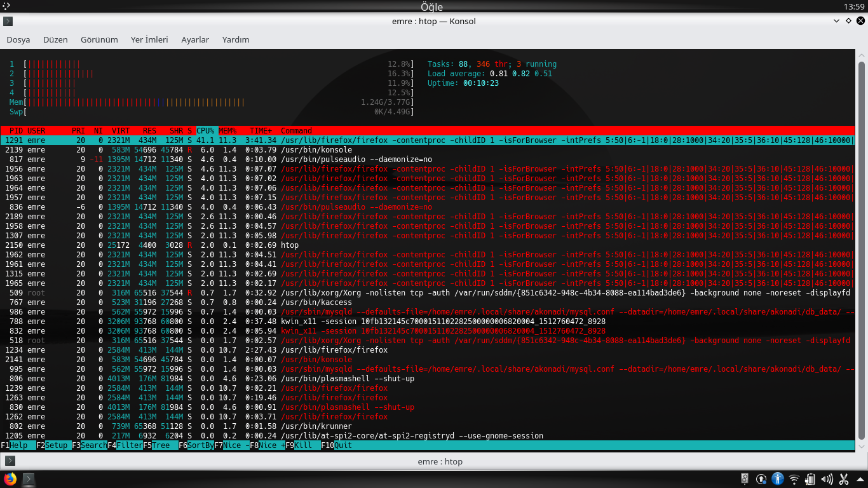Click the F6 SortBy option
Viewport: 868px width, 488px height.
tap(200, 445)
